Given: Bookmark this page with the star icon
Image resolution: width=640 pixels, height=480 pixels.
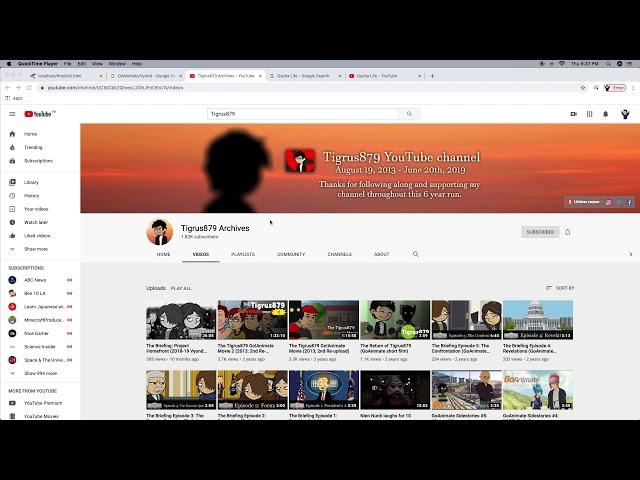Looking at the screenshot, I should click(583, 87).
